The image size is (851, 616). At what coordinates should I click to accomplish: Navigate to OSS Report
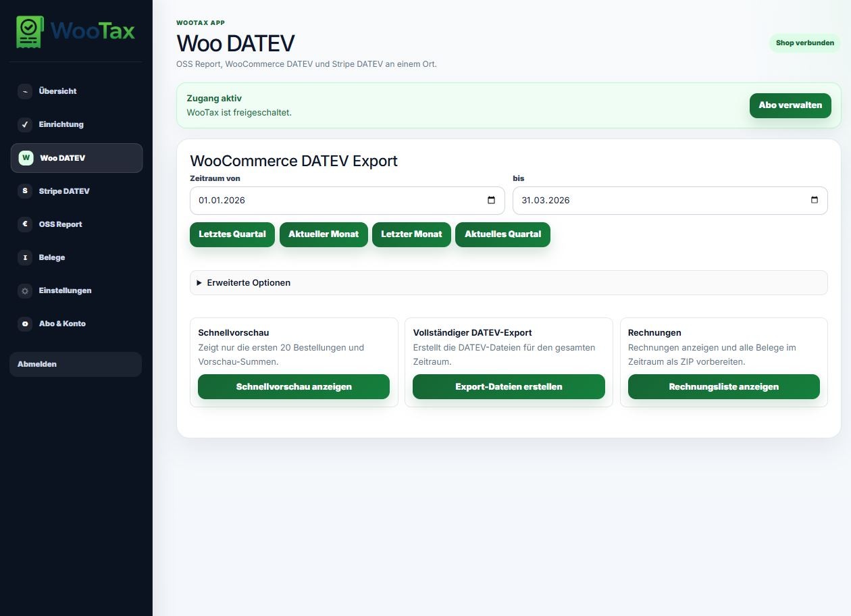(76, 224)
